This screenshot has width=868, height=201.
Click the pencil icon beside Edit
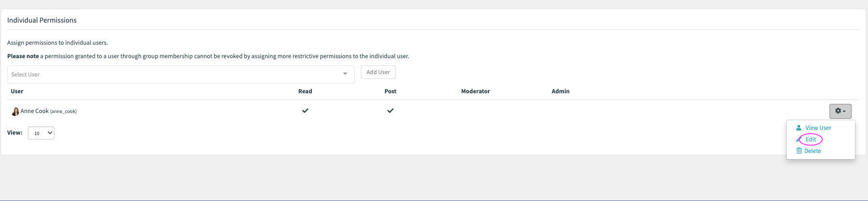tap(799, 139)
